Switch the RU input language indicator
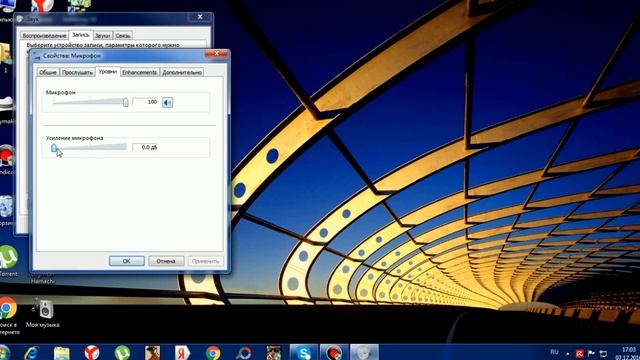The width and height of the screenshot is (640, 360). [x=554, y=352]
